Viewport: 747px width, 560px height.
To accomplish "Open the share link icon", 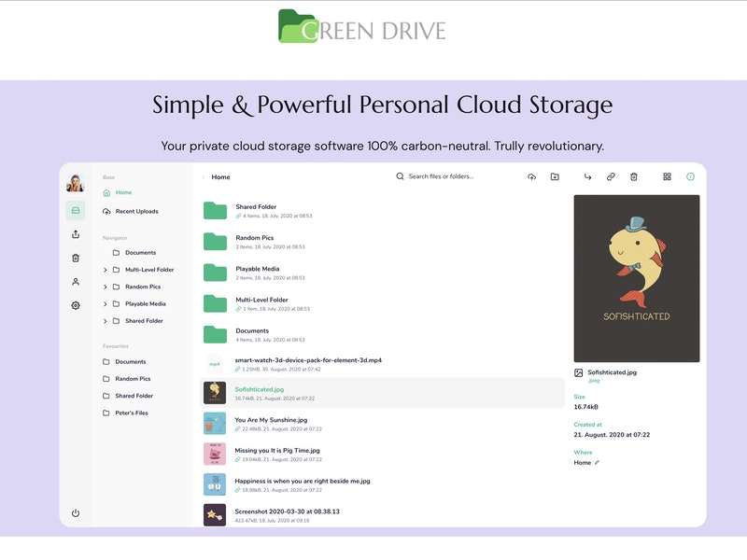I will click(611, 177).
